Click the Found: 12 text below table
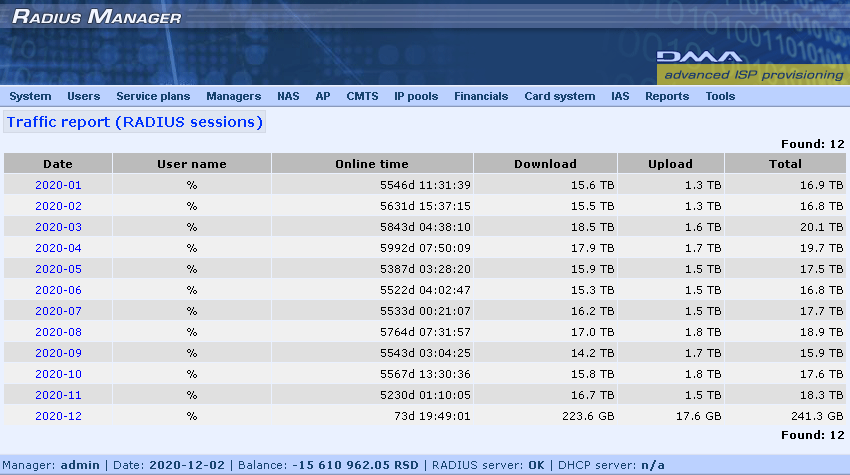This screenshot has height=475, width=850. 813,435
